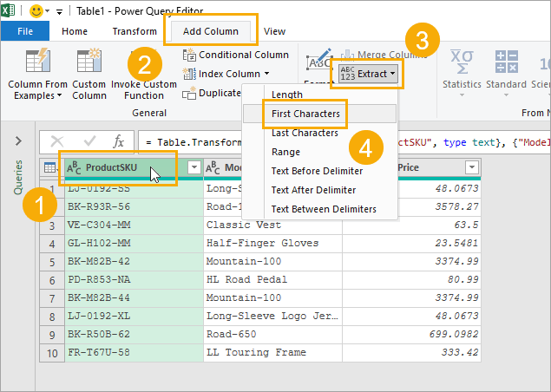Image resolution: width=551 pixels, height=392 pixels.
Task: Open the Index Column dropdown arrow
Action: [x=266, y=74]
